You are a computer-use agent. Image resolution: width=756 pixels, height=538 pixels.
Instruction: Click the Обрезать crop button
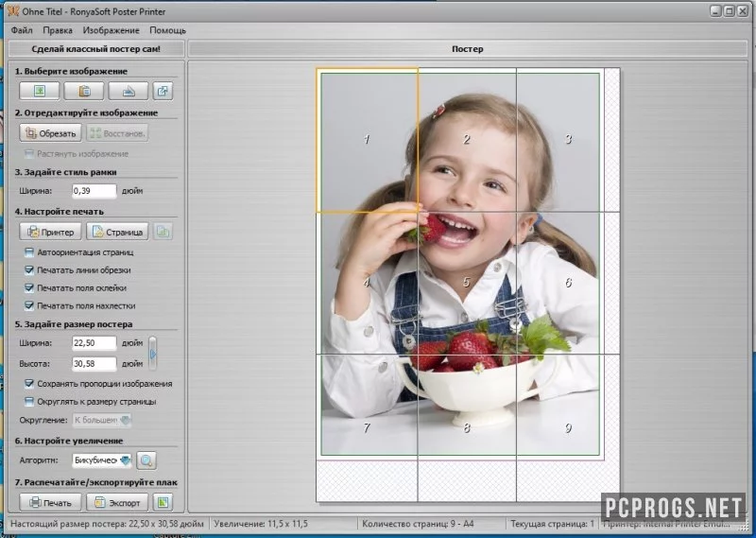click(x=51, y=133)
